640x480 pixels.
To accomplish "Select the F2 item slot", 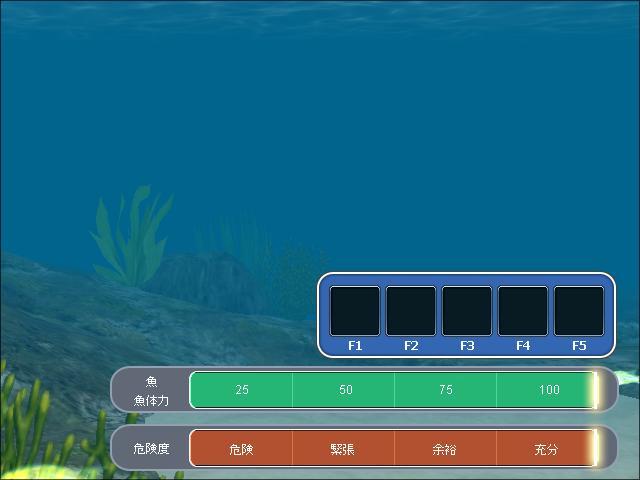I will point(411,311).
